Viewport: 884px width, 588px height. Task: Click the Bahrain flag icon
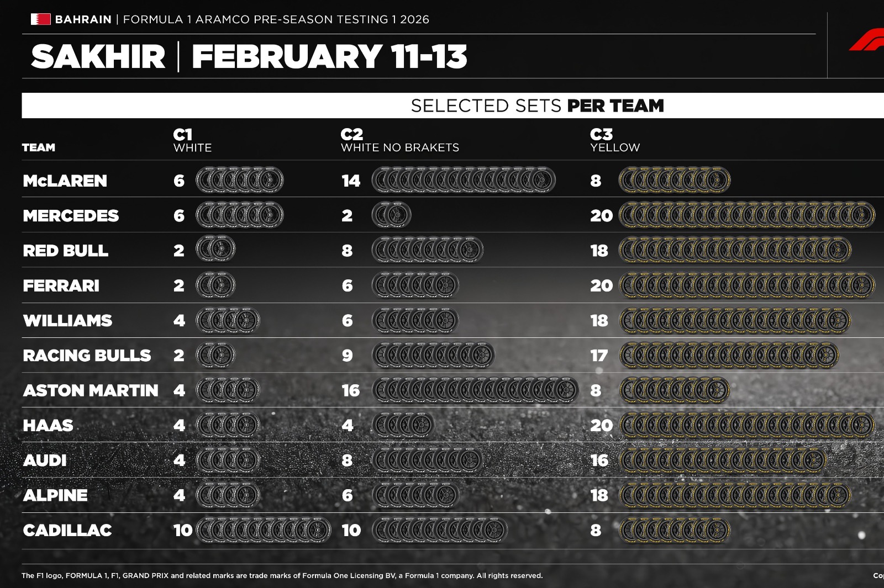[x=40, y=19]
